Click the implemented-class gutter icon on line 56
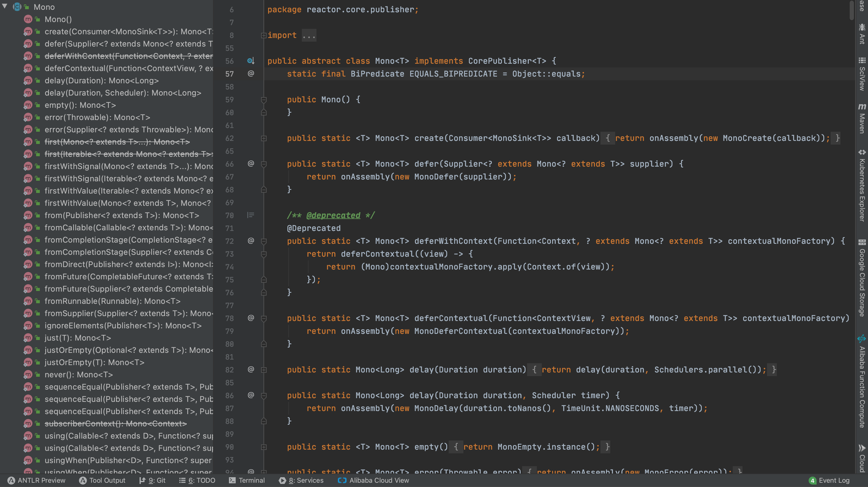The height and width of the screenshot is (487, 868). (250, 61)
